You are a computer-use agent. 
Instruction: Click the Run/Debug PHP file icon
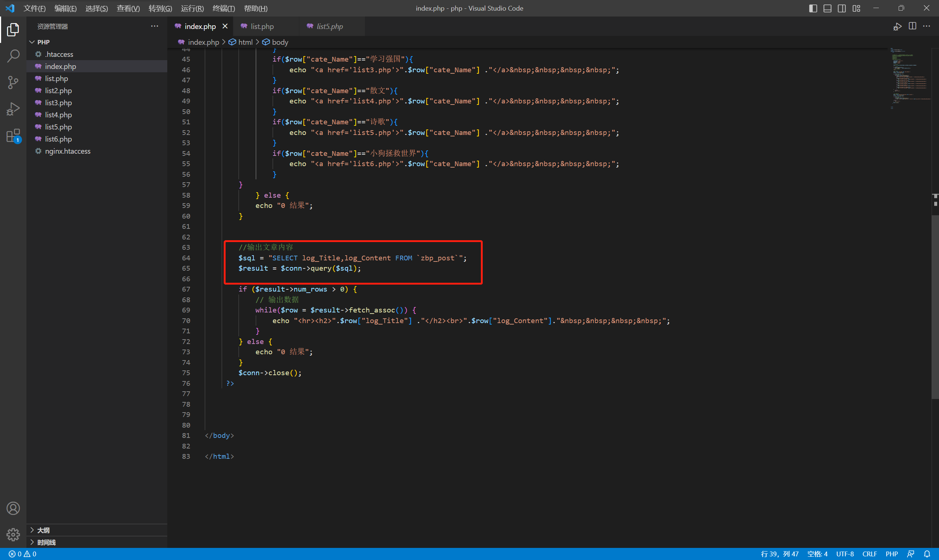(897, 26)
